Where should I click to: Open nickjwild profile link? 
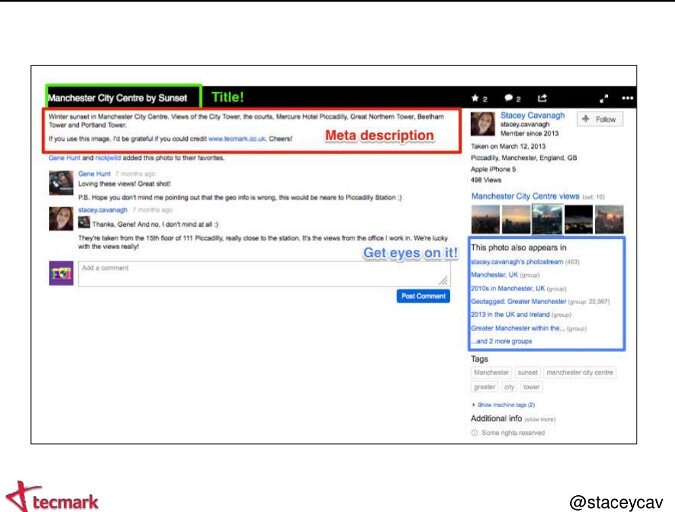(x=108, y=158)
